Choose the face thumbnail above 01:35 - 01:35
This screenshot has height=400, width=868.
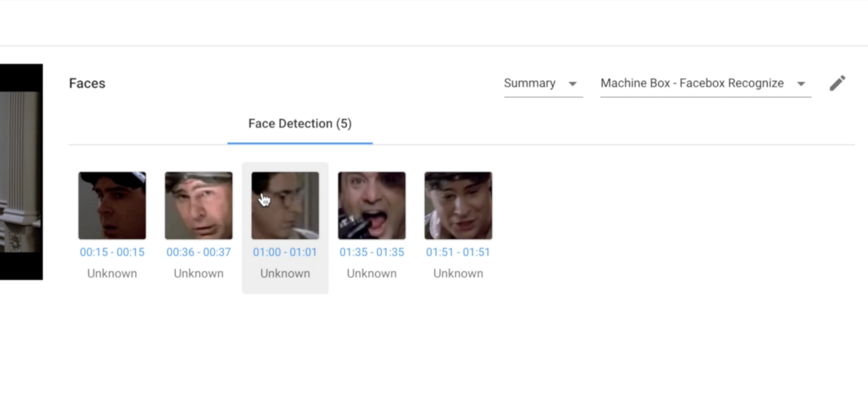coord(372,206)
